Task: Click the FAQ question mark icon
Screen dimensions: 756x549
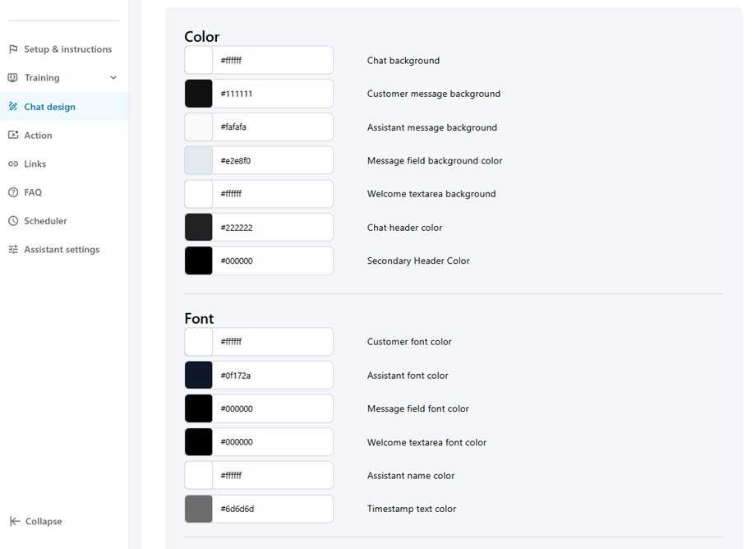Action: (12, 192)
